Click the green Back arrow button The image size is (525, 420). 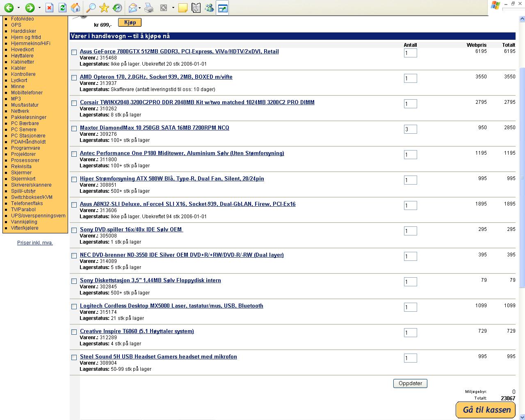tap(9, 7)
